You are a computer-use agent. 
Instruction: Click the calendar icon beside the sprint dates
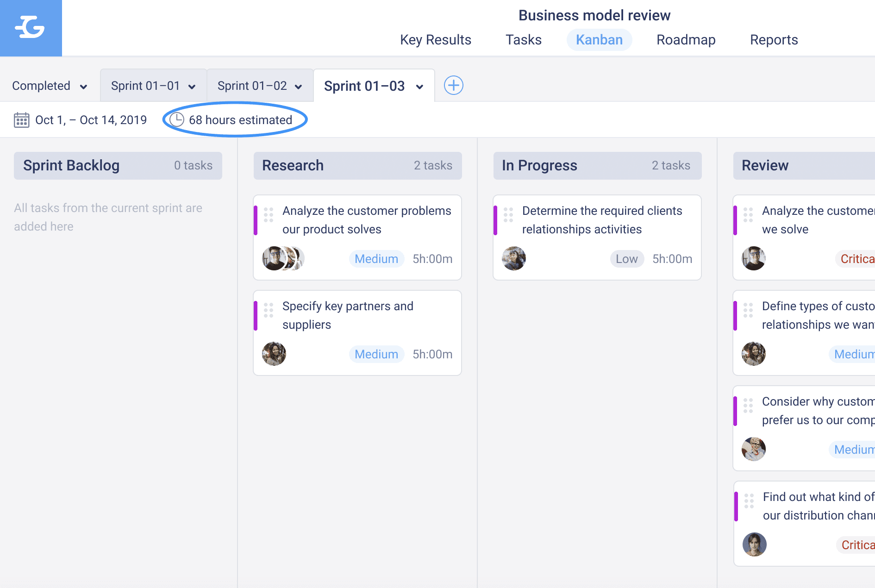21,120
